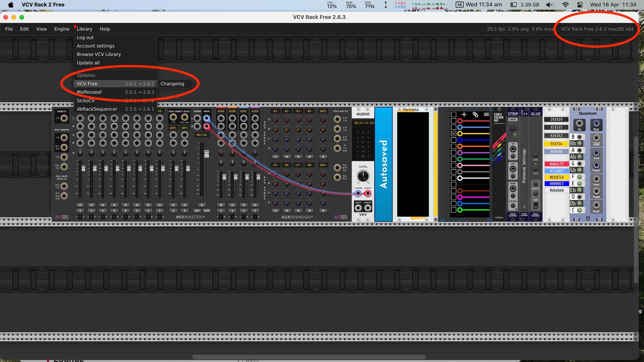The image size is (644, 362).
Task: Click the volume icon in the menu bar
Action: coord(550,5)
